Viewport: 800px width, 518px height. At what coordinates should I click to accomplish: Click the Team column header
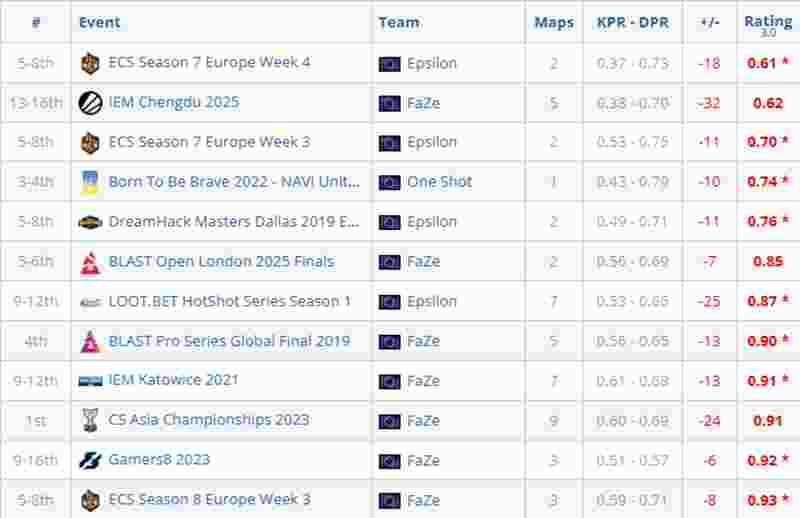point(399,22)
